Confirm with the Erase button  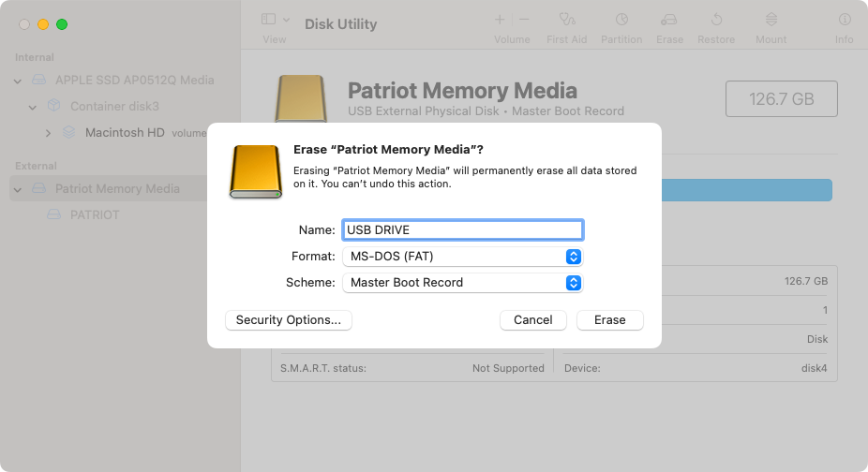pyautogui.click(x=609, y=320)
